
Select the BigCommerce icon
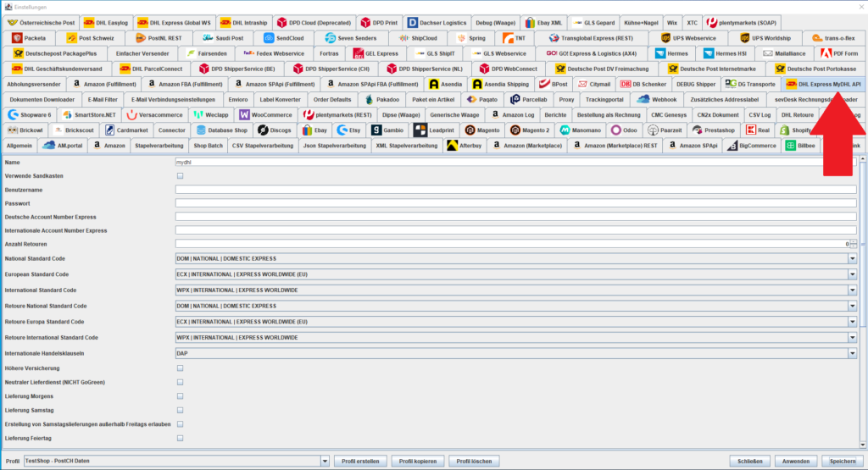(732, 146)
